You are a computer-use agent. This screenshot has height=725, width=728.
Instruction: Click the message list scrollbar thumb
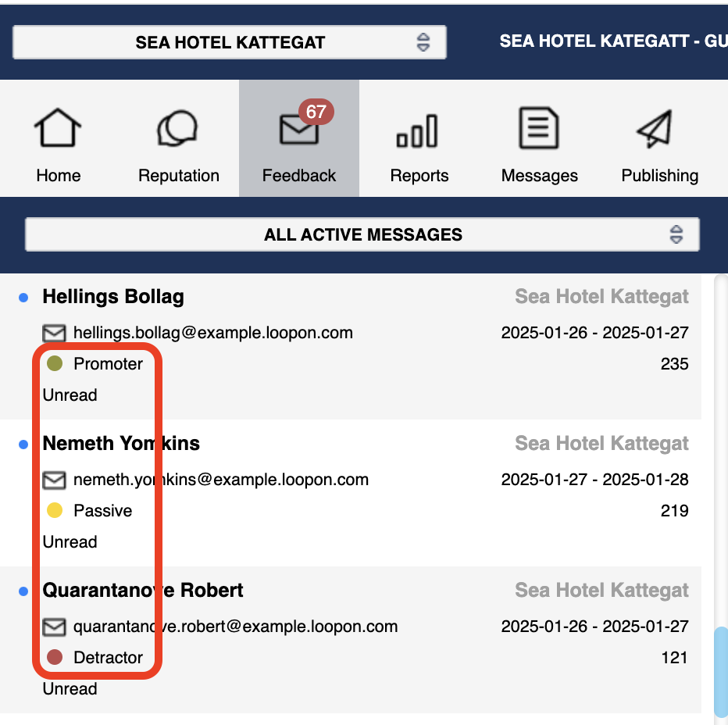[x=721, y=670]
